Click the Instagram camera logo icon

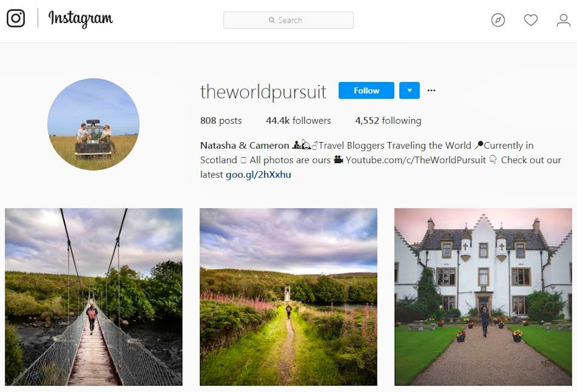(x=16, y=18)
